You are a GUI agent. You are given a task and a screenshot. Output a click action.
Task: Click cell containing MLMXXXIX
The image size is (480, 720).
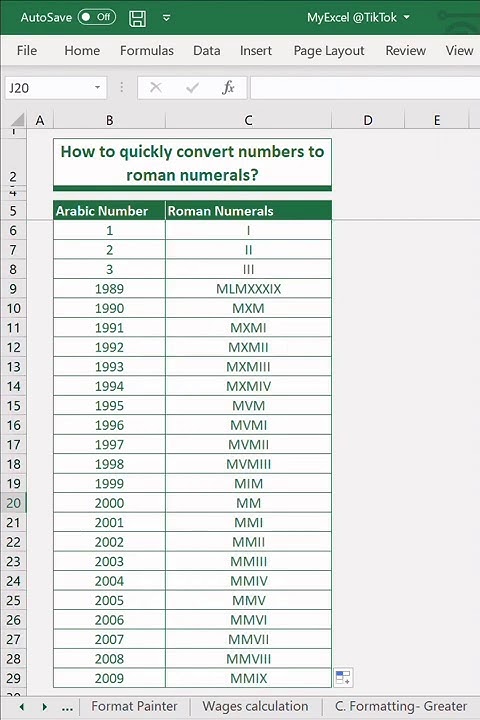[248, 289]
